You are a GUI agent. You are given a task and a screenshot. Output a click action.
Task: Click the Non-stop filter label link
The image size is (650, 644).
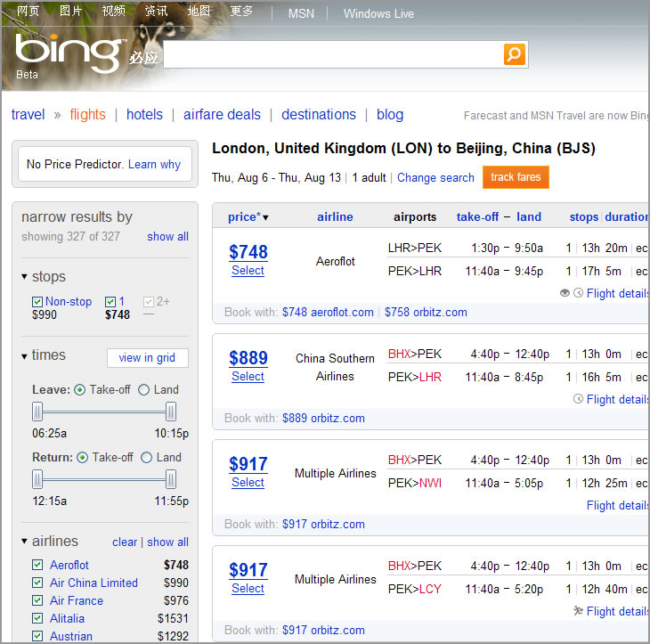pos(69,301)
